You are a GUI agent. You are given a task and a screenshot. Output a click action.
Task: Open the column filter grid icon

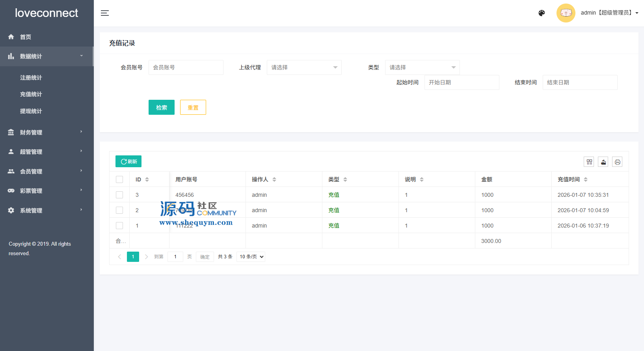pyautogui.click(x=589, y=162)
